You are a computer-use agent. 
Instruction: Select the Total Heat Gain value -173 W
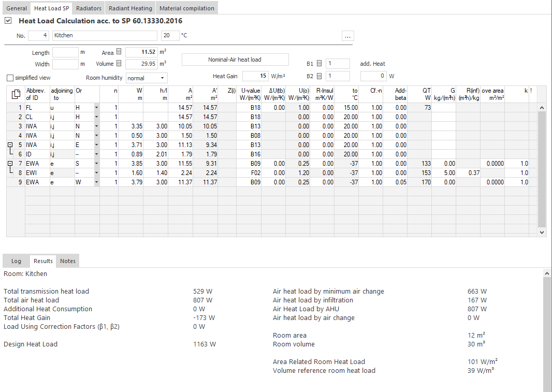(204, 317)
